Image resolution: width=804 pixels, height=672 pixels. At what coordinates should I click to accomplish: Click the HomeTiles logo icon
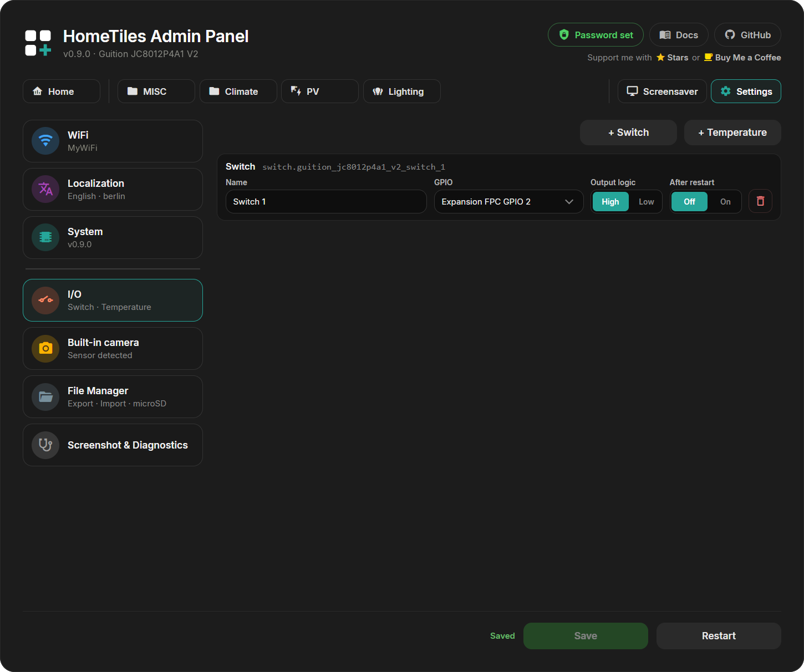(38, 43)
